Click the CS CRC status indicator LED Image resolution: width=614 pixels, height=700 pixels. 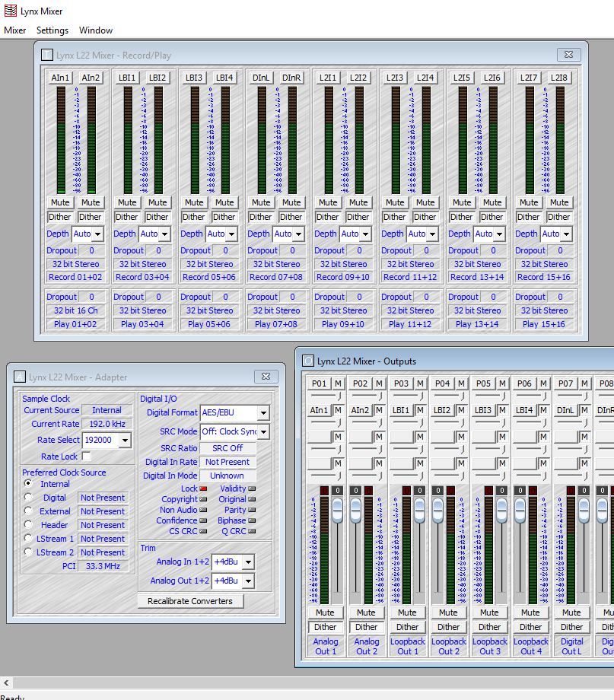coord(203,531)
